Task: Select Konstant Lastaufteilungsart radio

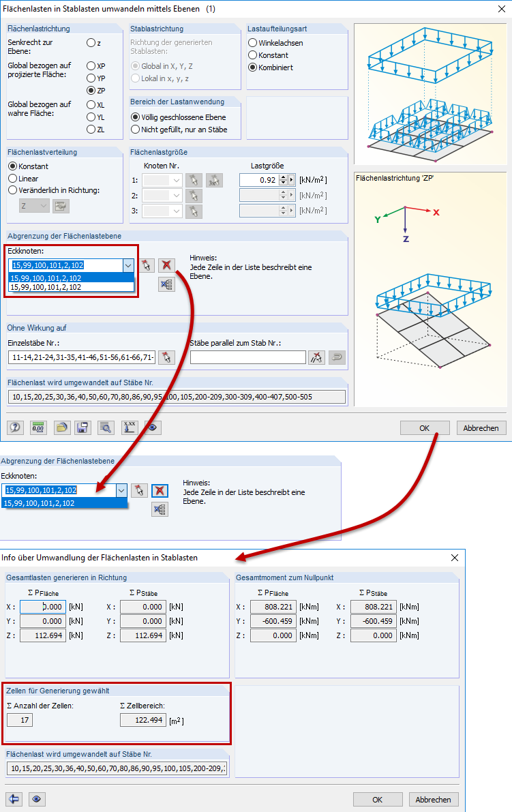Action: tap(253, 55)
